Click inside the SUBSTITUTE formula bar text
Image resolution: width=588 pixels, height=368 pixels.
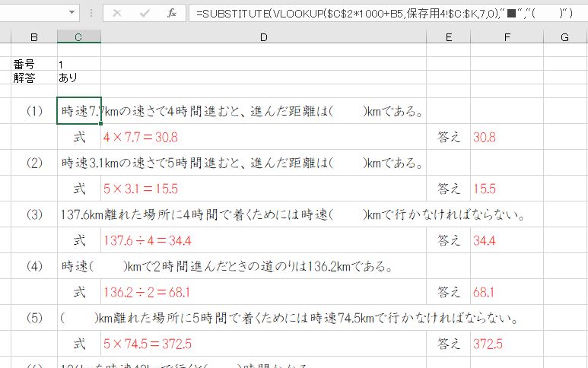pos(384,14)
